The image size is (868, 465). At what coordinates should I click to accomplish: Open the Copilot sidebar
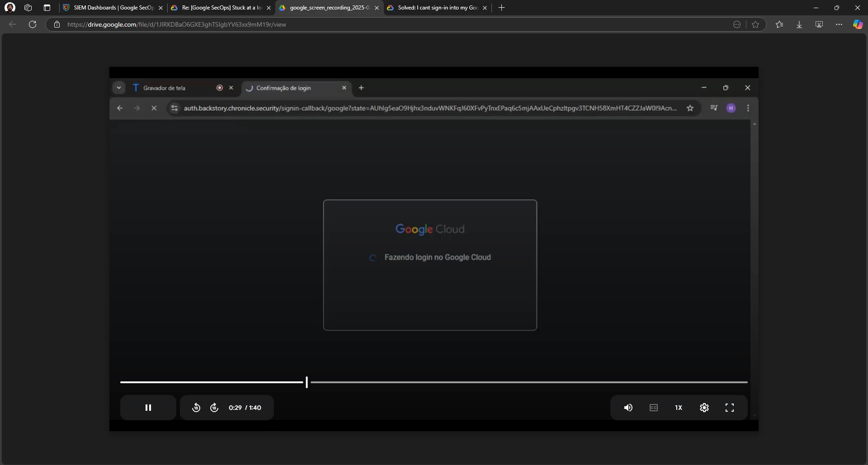pos(858,24)
